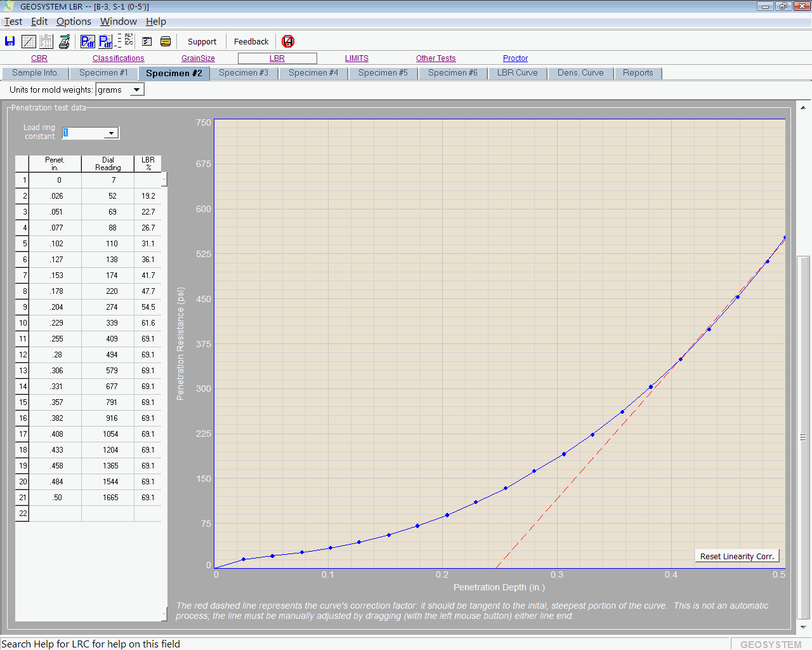Image resolution: width=812 pixels, height=650 pixels.
Task: Open the Proctor test link
Action: coord(515,58)
